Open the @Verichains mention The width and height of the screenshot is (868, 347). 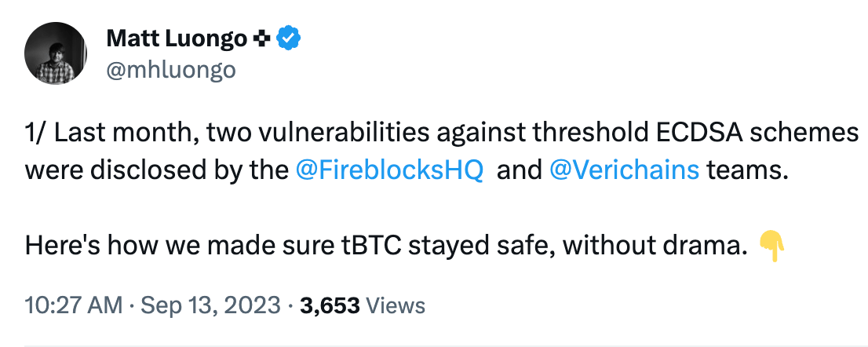click(624, 170)
